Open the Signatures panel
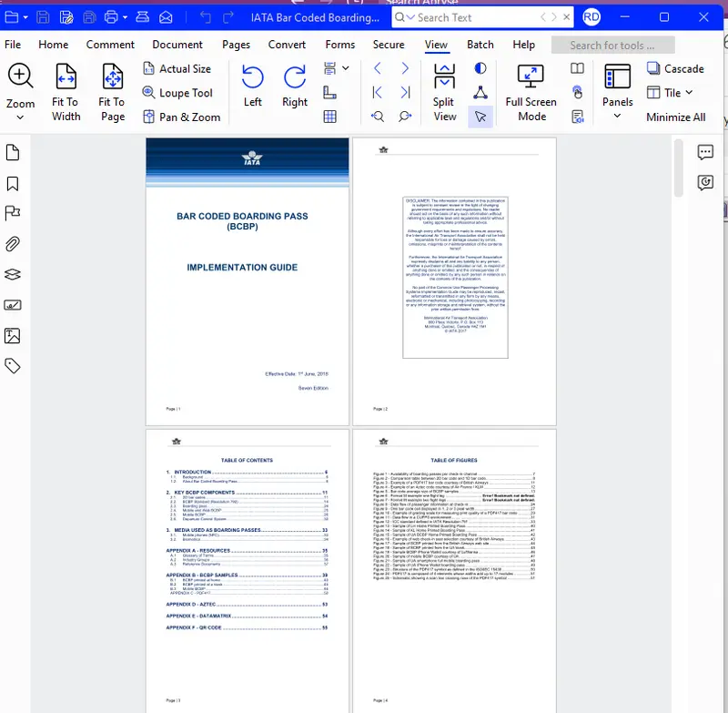 pos(13,305)
